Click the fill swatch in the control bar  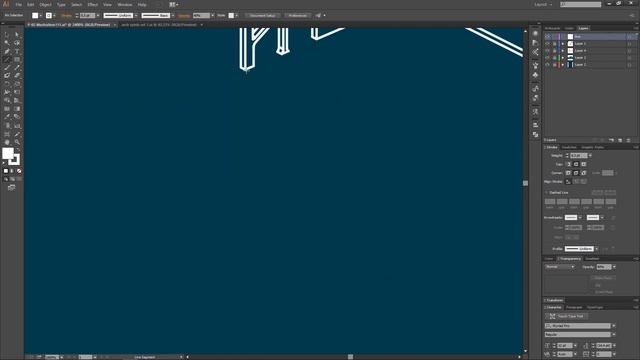(35, 16)
